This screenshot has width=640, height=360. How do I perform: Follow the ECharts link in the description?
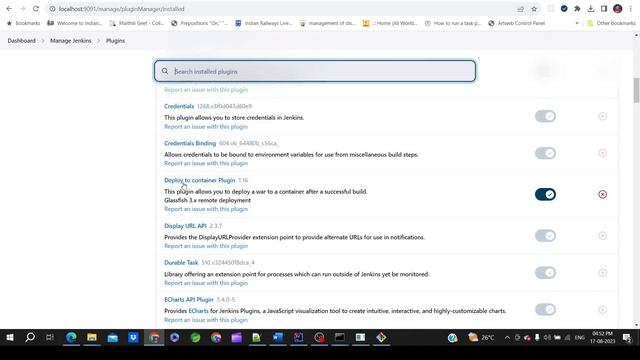[x=198, y=311]
